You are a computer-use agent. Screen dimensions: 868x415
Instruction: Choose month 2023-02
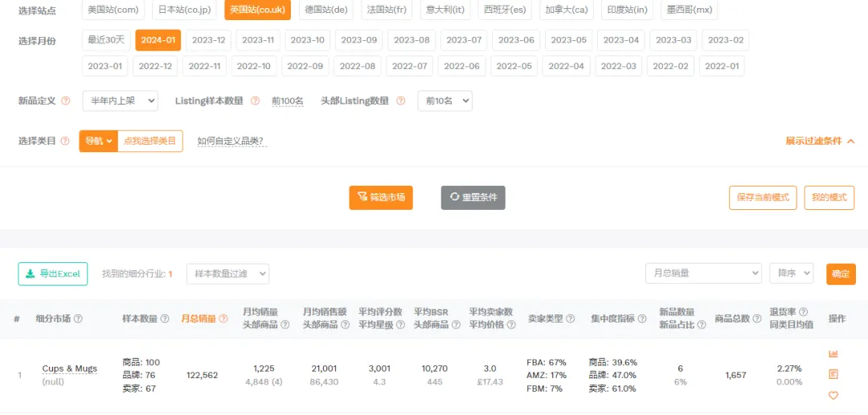(725, 40)
